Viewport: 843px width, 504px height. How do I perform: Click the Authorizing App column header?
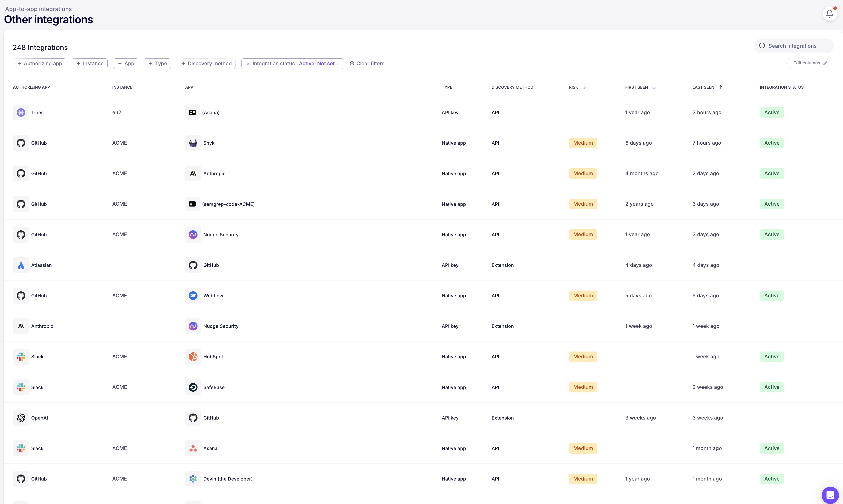pyautogui.click(x=31, y=87)
